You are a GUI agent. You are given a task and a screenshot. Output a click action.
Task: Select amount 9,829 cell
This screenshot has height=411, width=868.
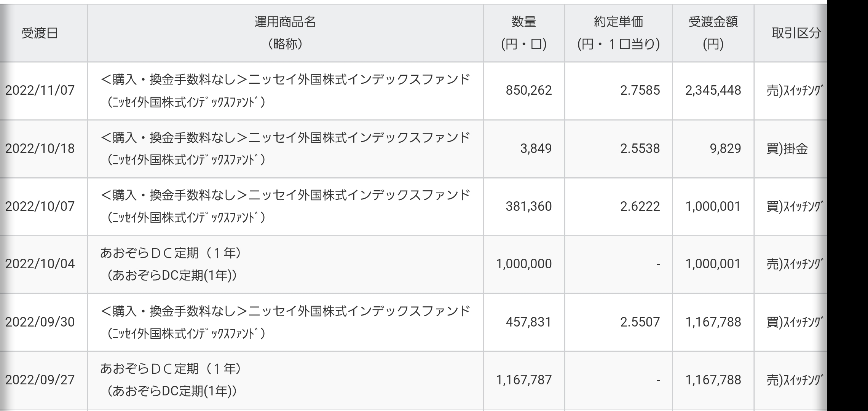[x=713, y=148]
